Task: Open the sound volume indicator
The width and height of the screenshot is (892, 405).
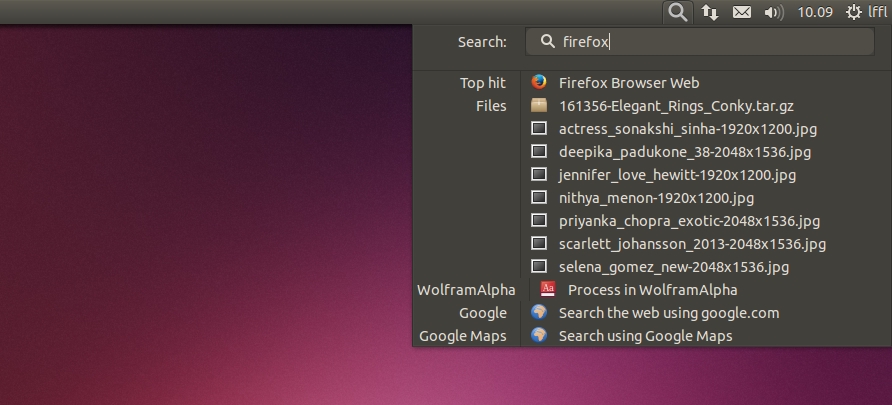Action: (774, 12)
